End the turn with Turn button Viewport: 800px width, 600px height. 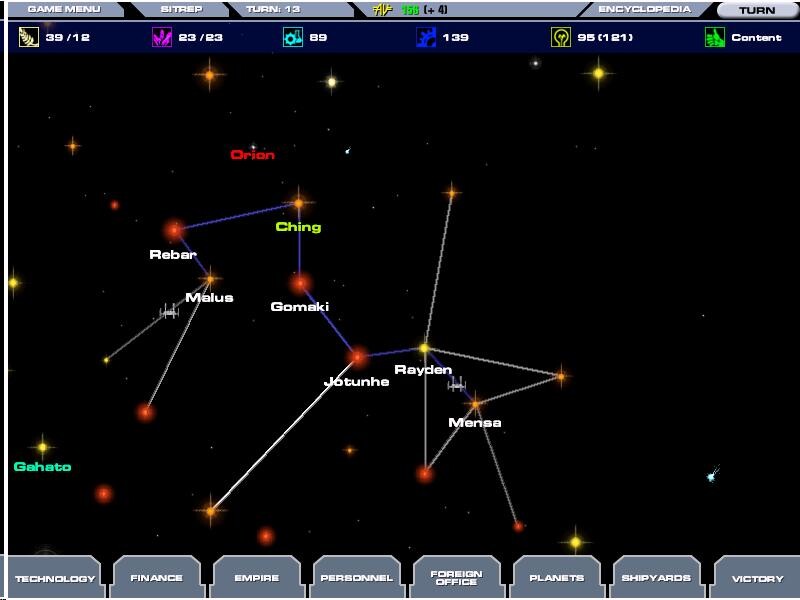pos(757,10)
